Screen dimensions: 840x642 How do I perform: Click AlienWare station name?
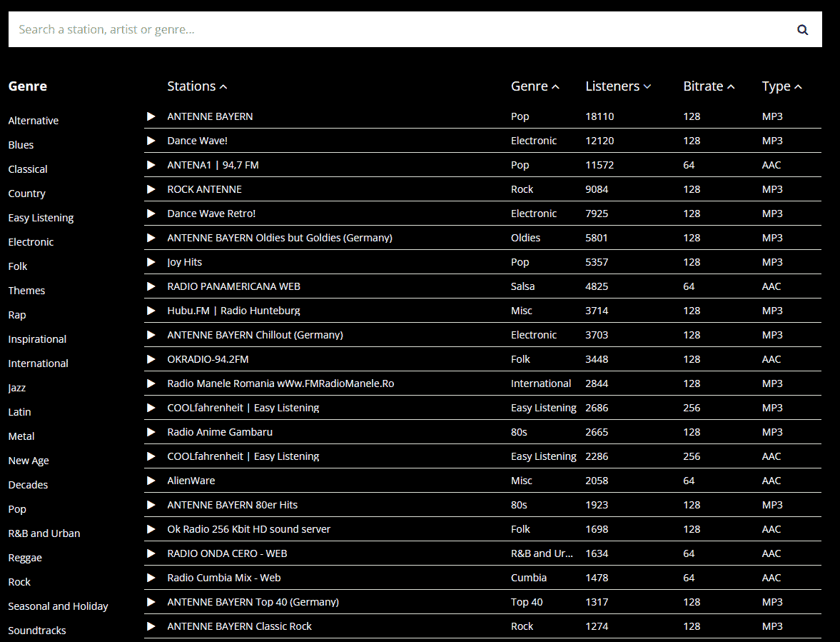191,481
